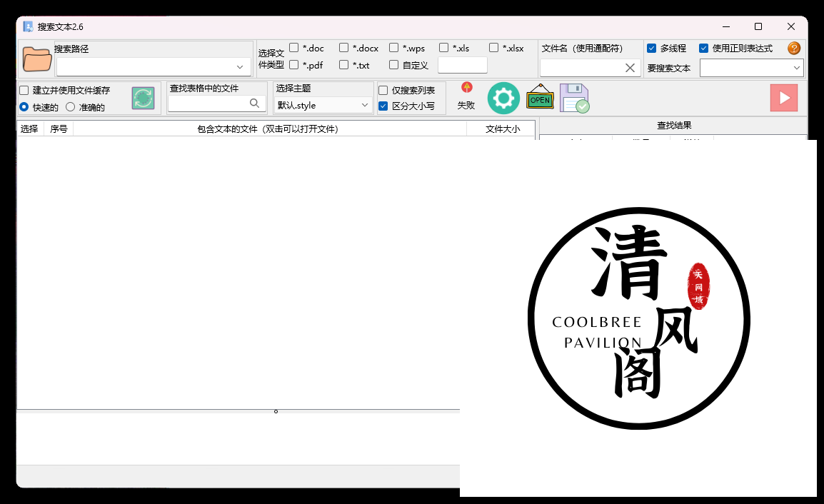
Task: Uncheck 使用正则表达式 regex option
Action: coord(703,49)
